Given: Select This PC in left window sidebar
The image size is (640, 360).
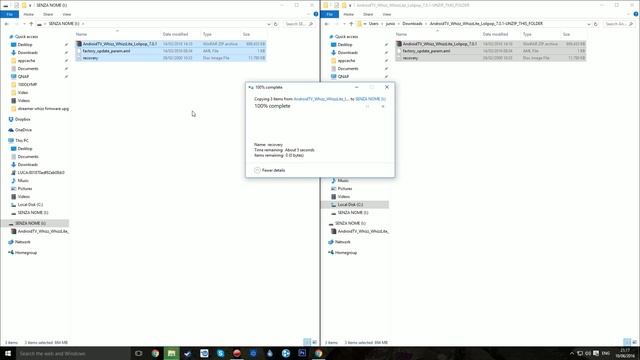Looking at the screenshot, I should [x=22, y=140].
